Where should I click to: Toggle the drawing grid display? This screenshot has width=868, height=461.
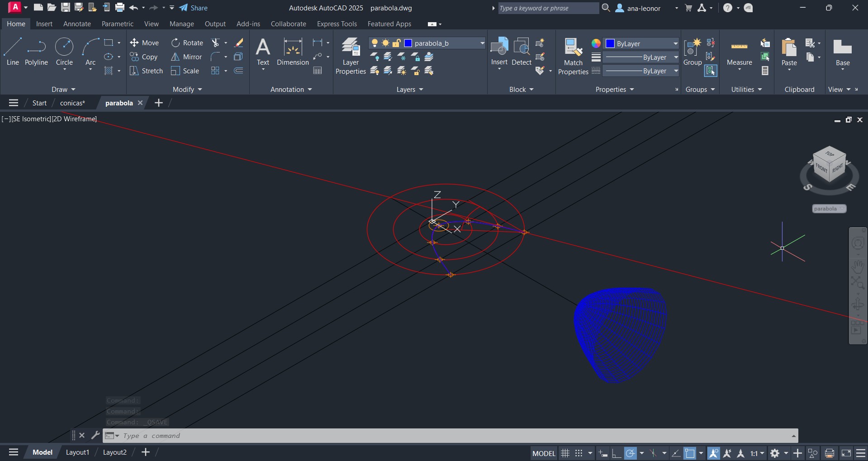(565, 453)
